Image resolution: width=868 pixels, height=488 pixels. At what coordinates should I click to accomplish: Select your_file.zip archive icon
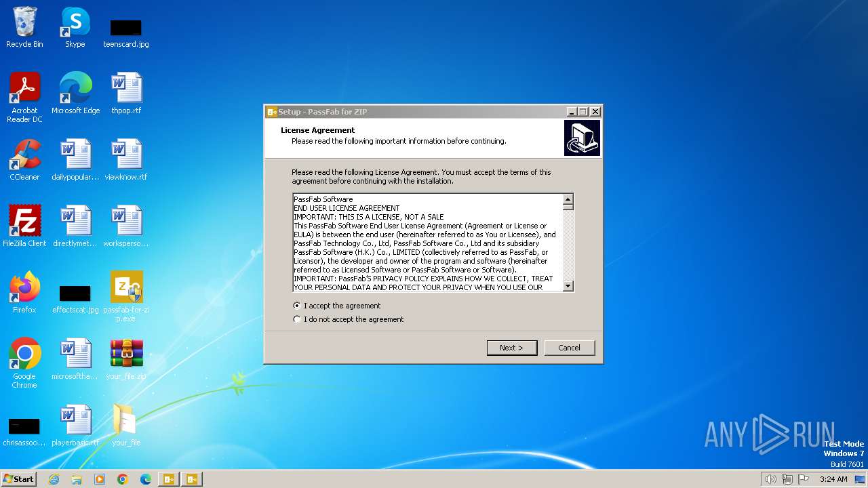[x=126, y=359]
